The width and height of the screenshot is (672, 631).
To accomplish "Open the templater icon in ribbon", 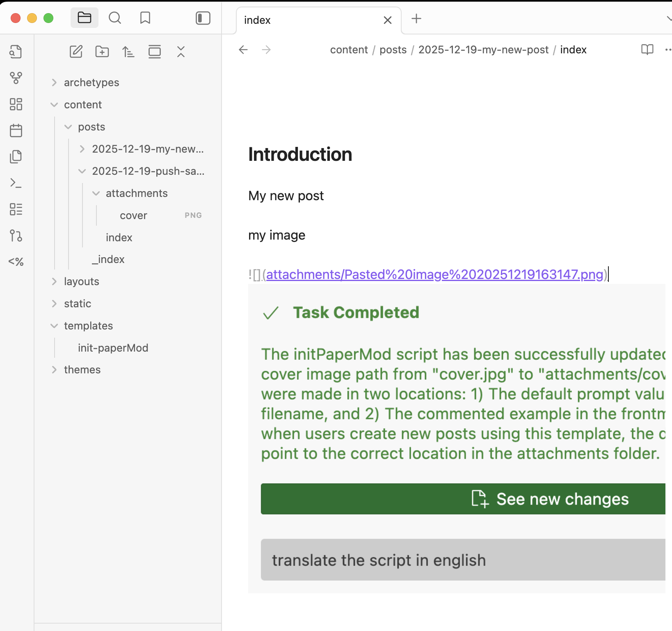I will click(16, 262).
